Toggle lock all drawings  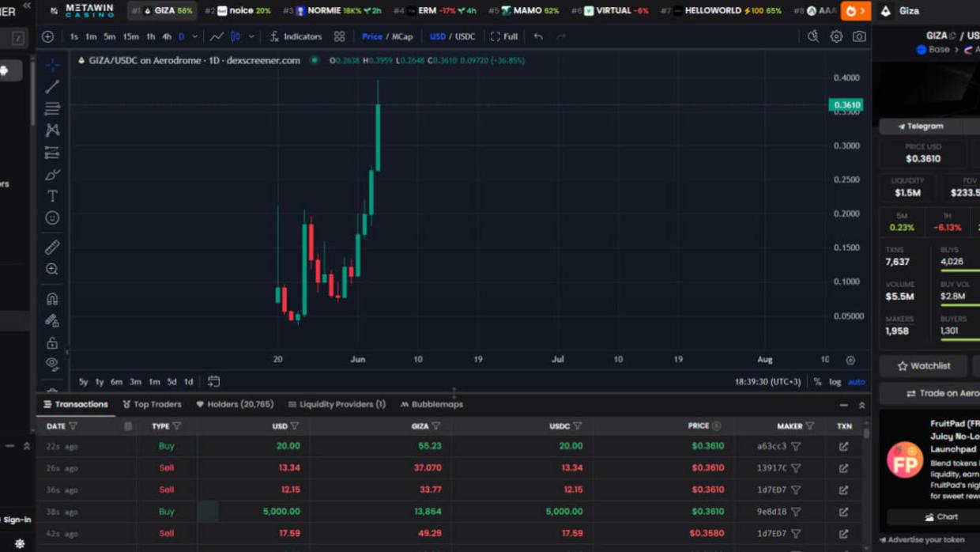(52, 342)
